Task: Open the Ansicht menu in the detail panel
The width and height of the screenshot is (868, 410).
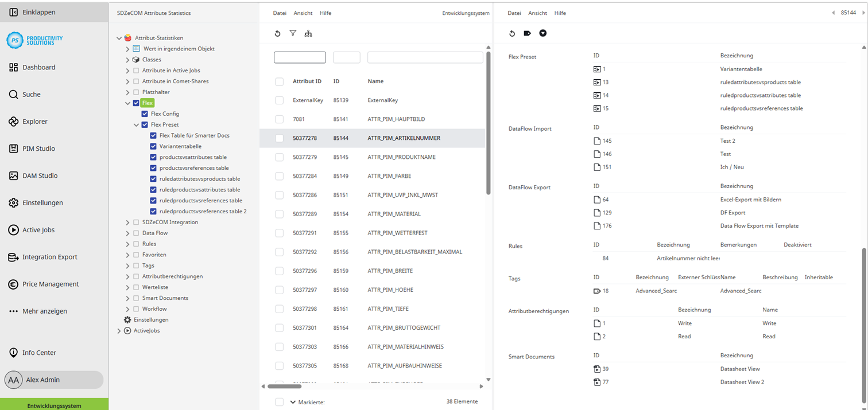Action: pyautogui.click(x=537, y=13)
